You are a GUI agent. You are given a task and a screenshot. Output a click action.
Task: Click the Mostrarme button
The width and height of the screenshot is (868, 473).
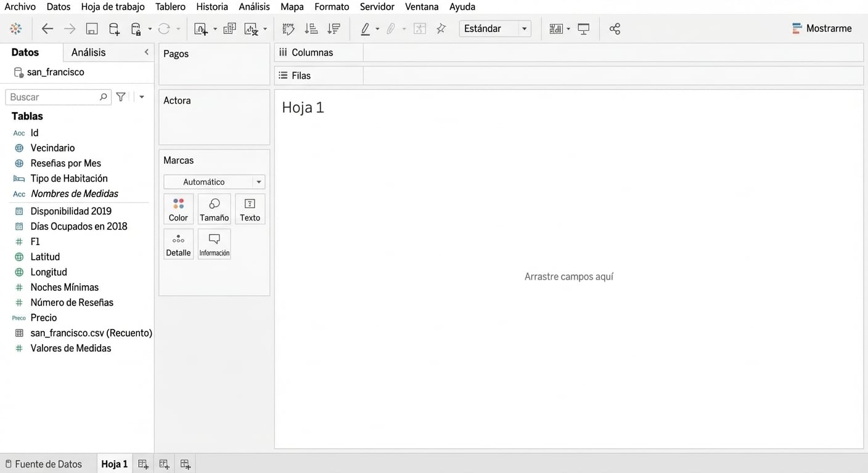pos(822,29)
